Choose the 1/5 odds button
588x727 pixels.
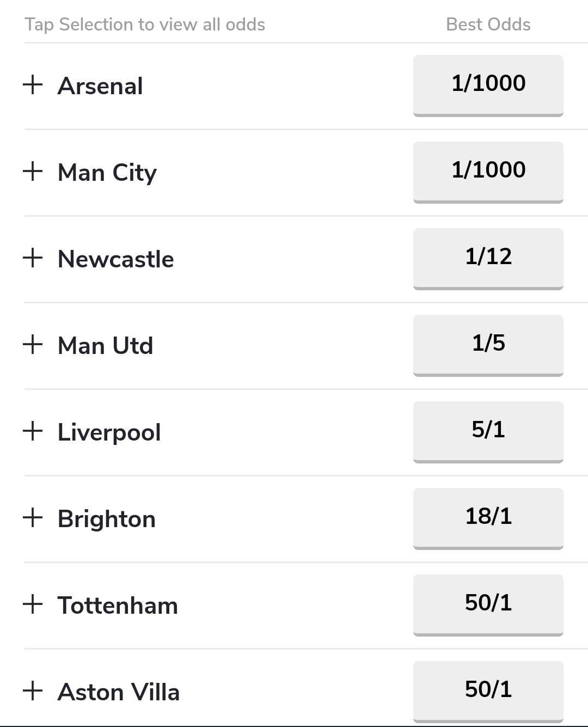click(x=488, y=345)
